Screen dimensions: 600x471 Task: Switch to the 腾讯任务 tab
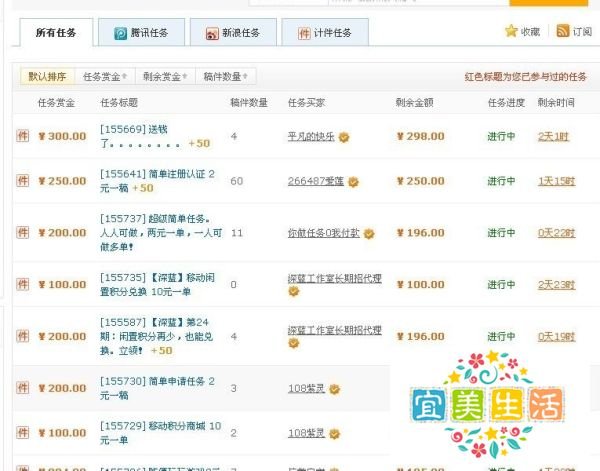coord(141,33)
